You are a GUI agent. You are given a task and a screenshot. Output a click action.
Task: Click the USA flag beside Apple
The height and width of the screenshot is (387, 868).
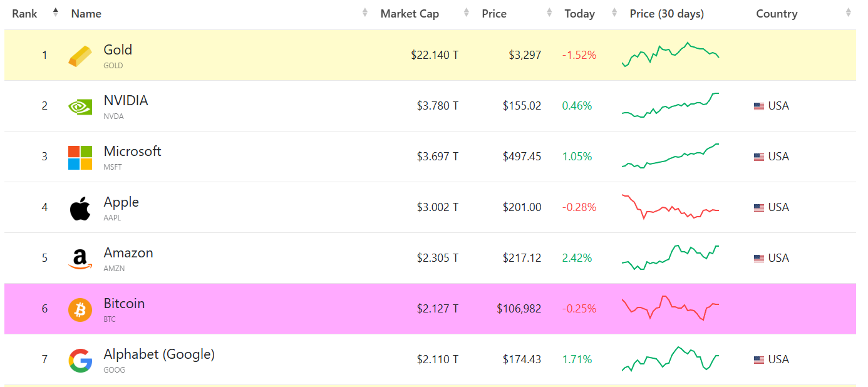[758, 207]
